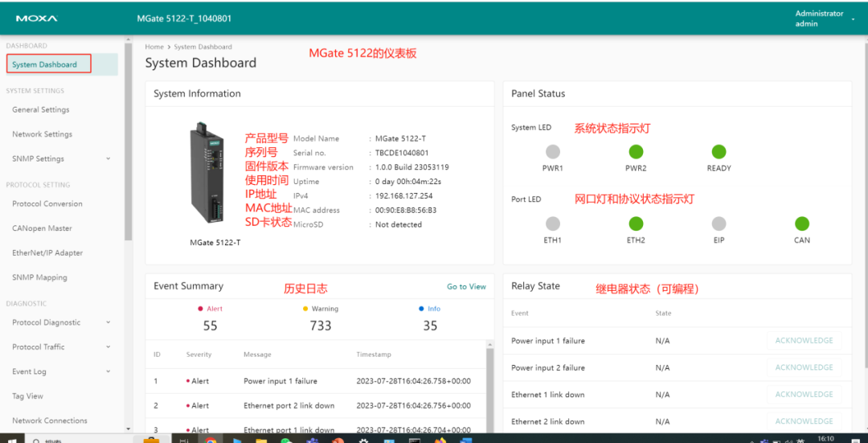Viewport: 868px width, 443px height.
Task: Click the IPv4 value 192.168.127.254
Action: pyautogui.click(x=403, y=195)
